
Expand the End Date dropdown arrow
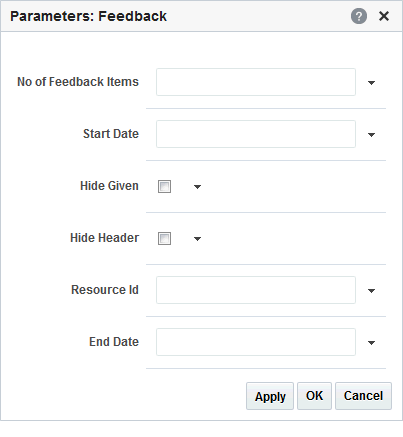point(371,342)
